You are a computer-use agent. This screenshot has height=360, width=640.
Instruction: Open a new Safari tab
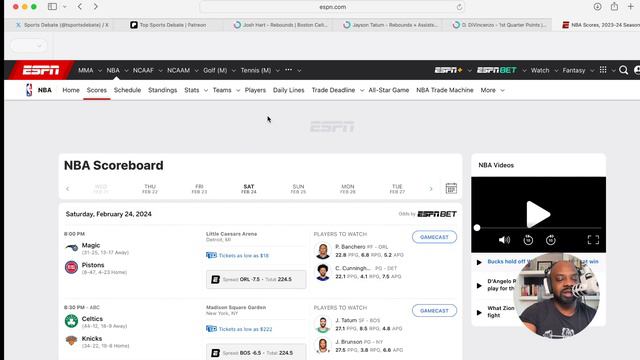(x=631, y=7)
